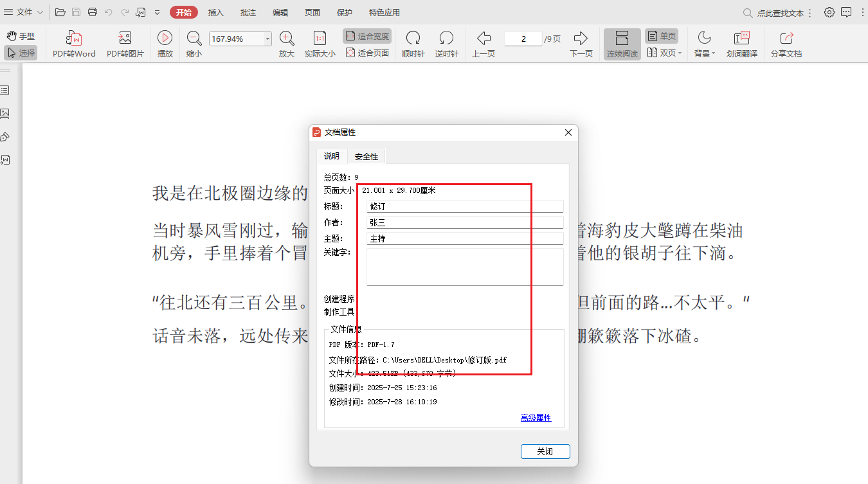This screenshot has width=868, height=484.
Task: Rotate page counterclockwise with 逆时针
Action: [446, 42]
